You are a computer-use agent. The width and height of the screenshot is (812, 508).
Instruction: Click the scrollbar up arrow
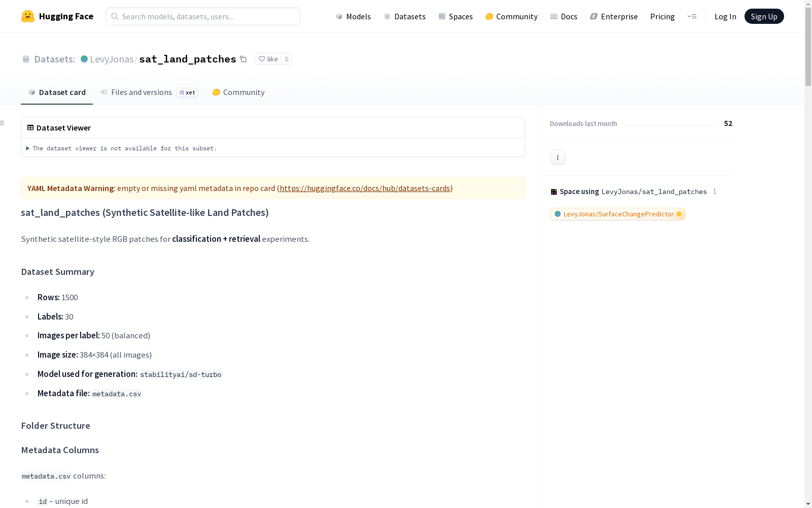click(808, 4)
